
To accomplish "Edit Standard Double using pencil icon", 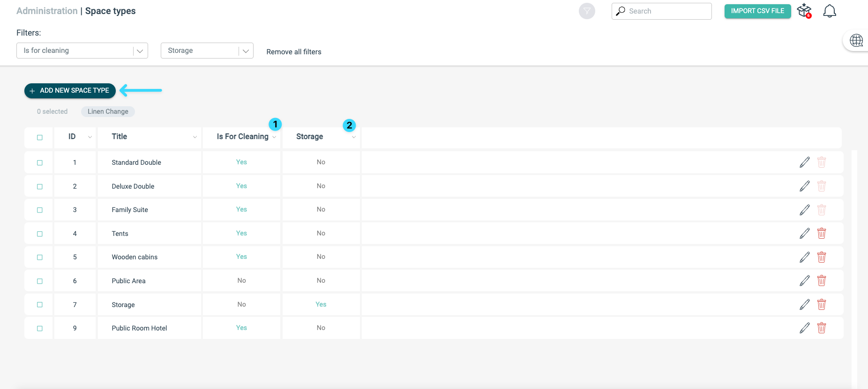I will click(805, 162).
